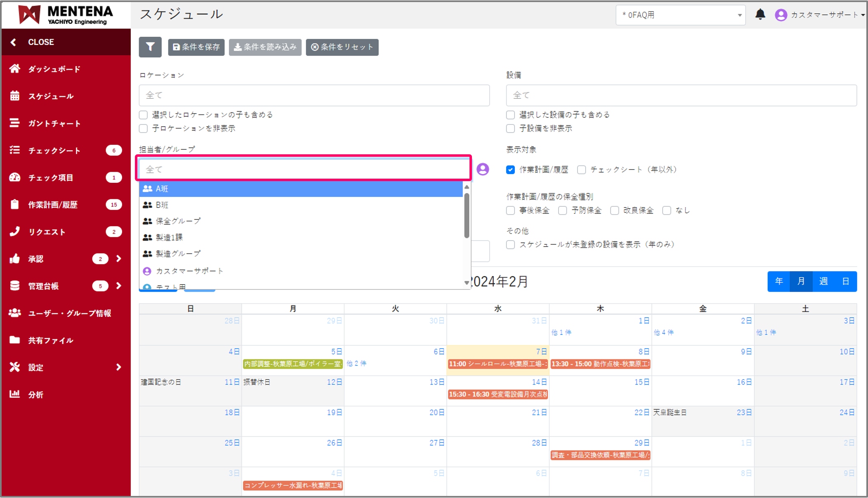Open the ＊0FAQ用 dropdown at the top

click(680, 15)
